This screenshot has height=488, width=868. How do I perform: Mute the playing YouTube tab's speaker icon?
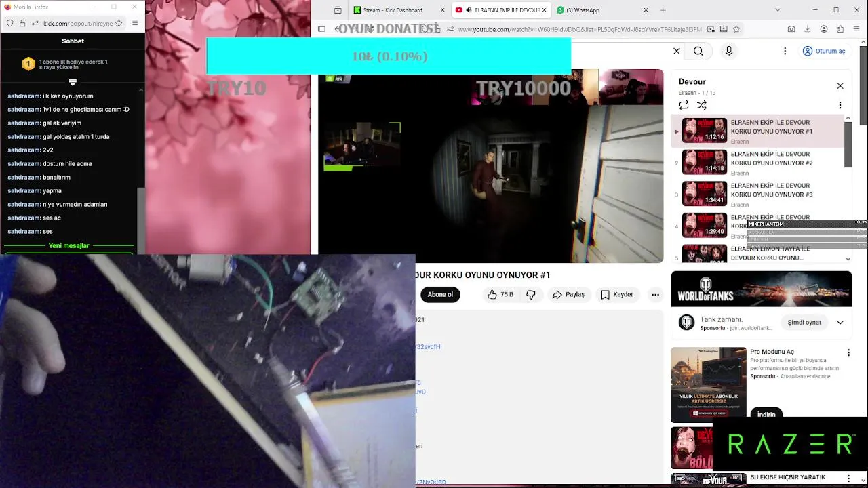[x=469, y=10]
